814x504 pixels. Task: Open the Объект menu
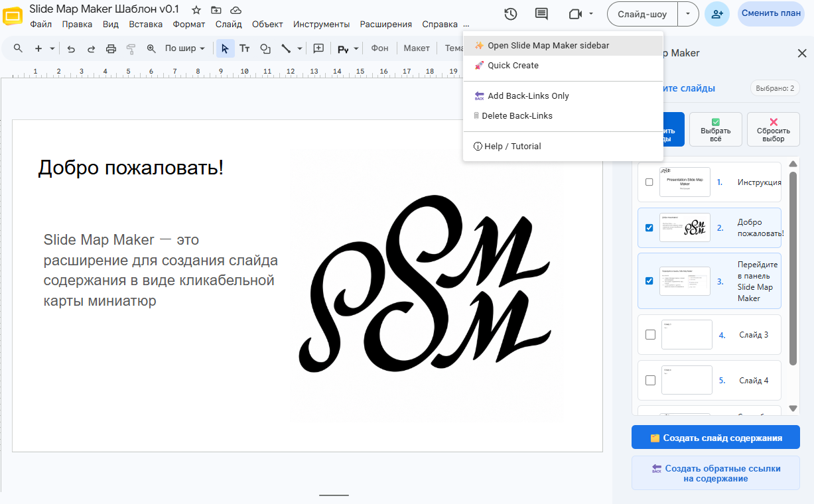click(x=267, y=25)
